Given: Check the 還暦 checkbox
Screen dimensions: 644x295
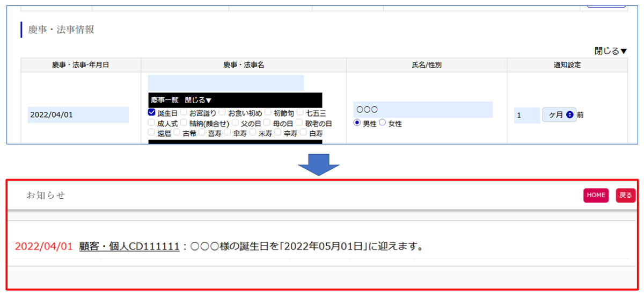Looking at the screenshot, I should 152,133.
